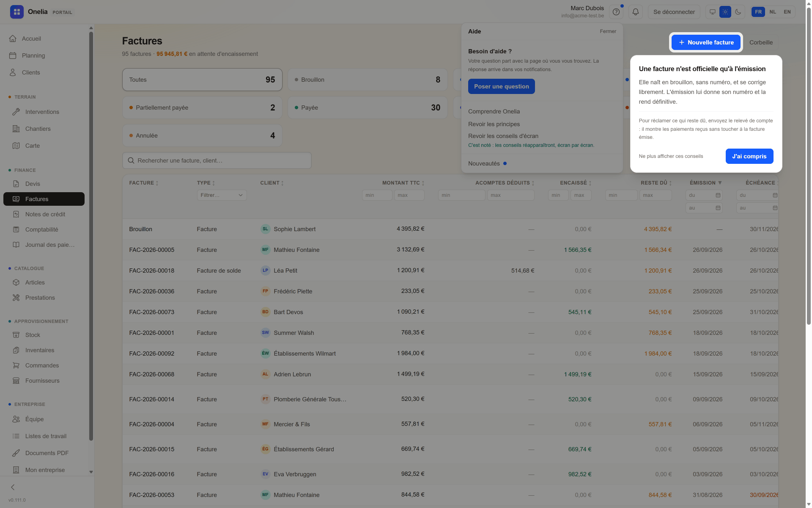Screen dimensions: 812x508
Task: Open Notes de crédit
Action: (x=44, y=214)
